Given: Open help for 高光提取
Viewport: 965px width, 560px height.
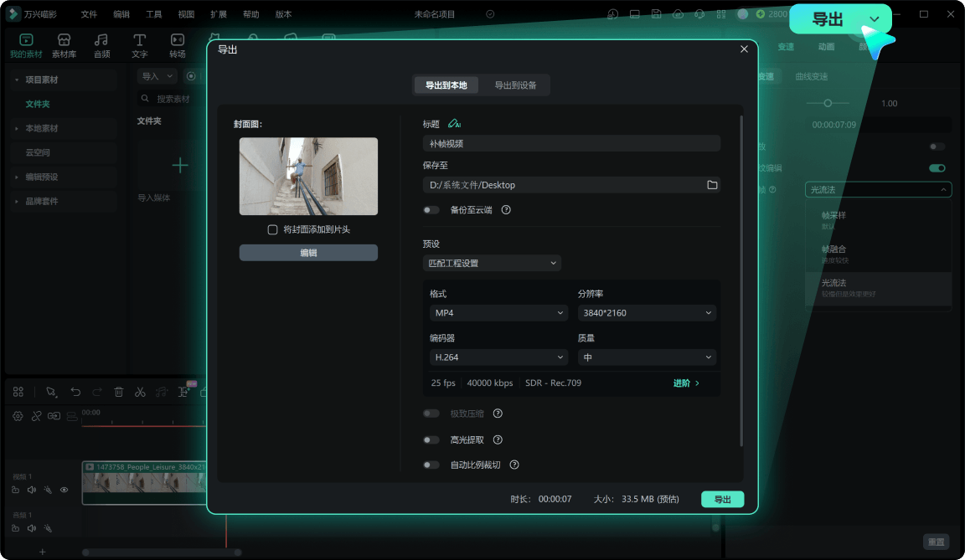Looking at the screenshot, I should click(x=498, y=439).
